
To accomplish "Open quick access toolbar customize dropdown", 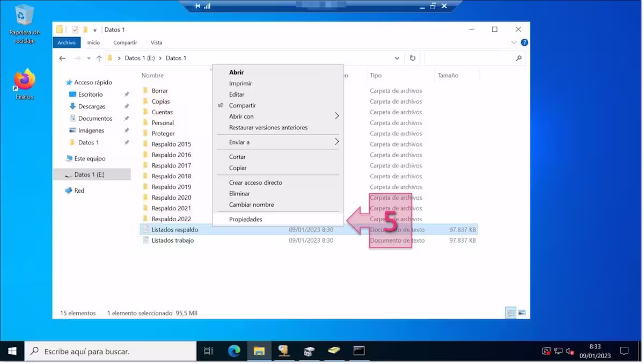I will point(95,30).
